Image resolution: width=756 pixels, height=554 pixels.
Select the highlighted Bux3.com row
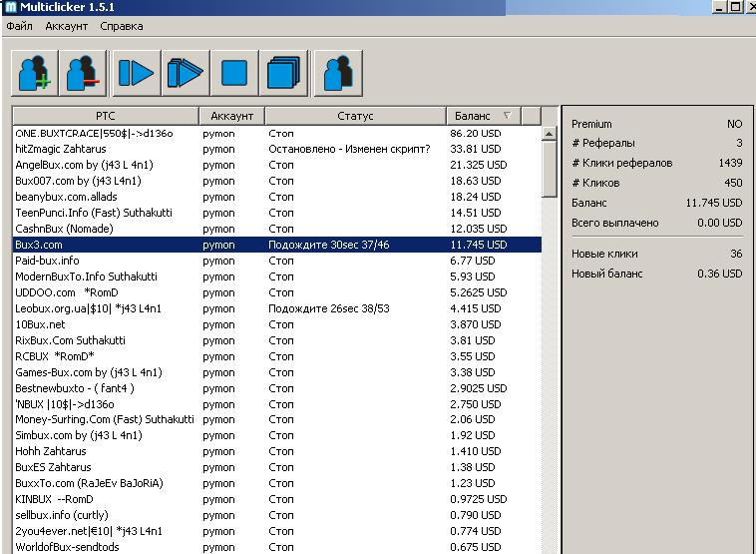click(277, 245)
